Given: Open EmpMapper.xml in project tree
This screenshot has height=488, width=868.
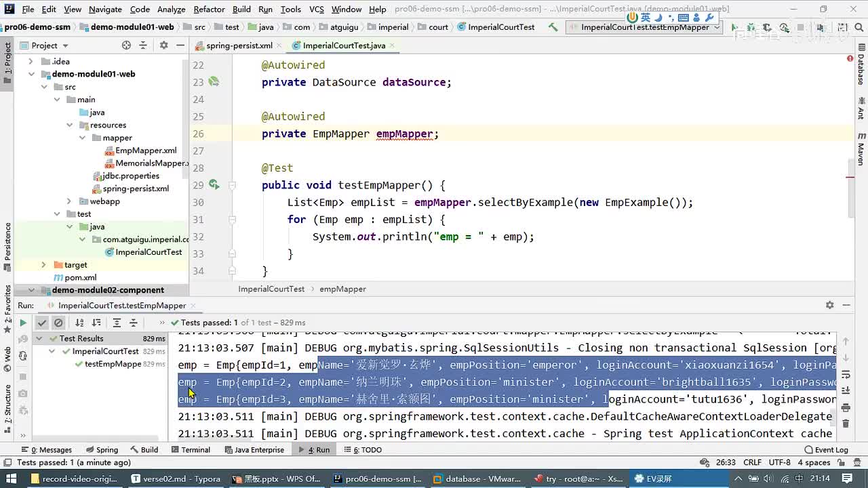Looking at the screenshot, I should point(145,150).
